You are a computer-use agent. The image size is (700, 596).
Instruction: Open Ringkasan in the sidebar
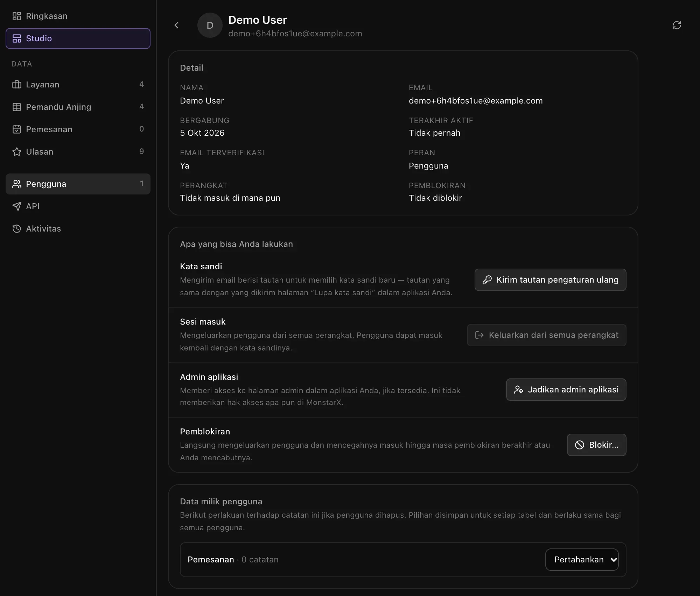pyautogui.click(x=78, y=16)
